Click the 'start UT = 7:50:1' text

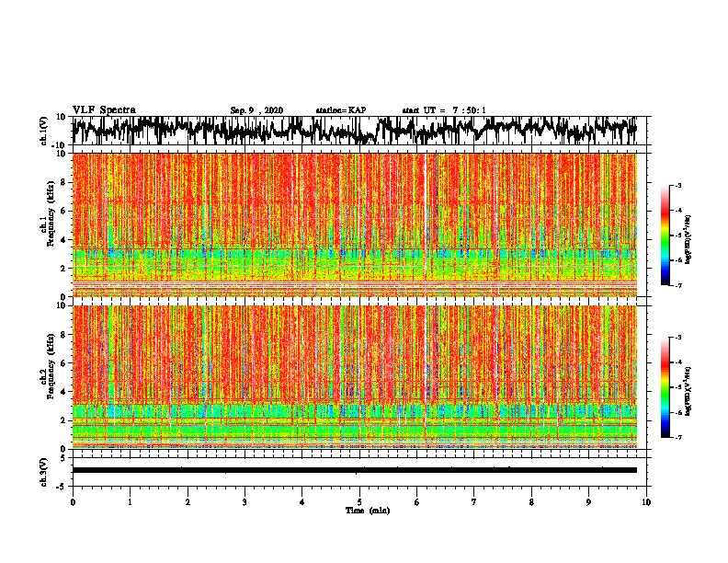[444, 110]
